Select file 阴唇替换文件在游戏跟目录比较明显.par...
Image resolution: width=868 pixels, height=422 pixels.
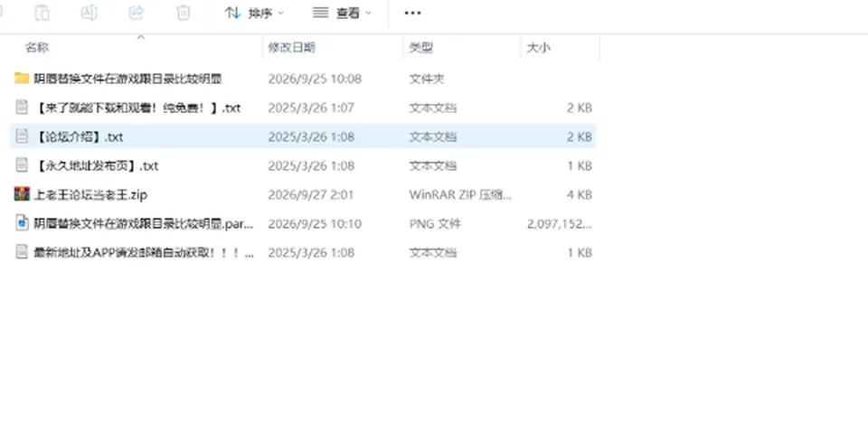click(x=144, y=224)
